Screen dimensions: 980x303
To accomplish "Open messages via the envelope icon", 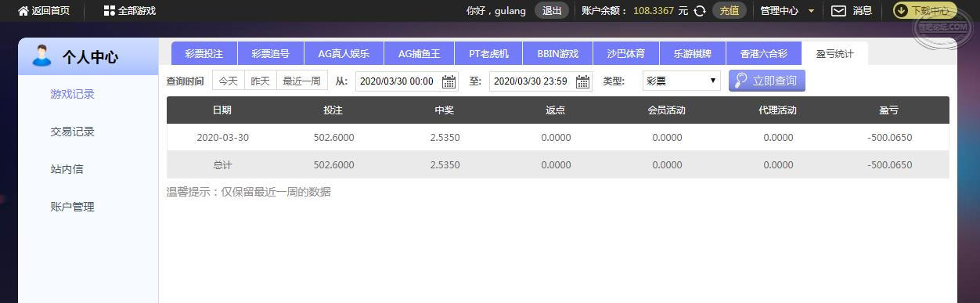I will point(838,11).
